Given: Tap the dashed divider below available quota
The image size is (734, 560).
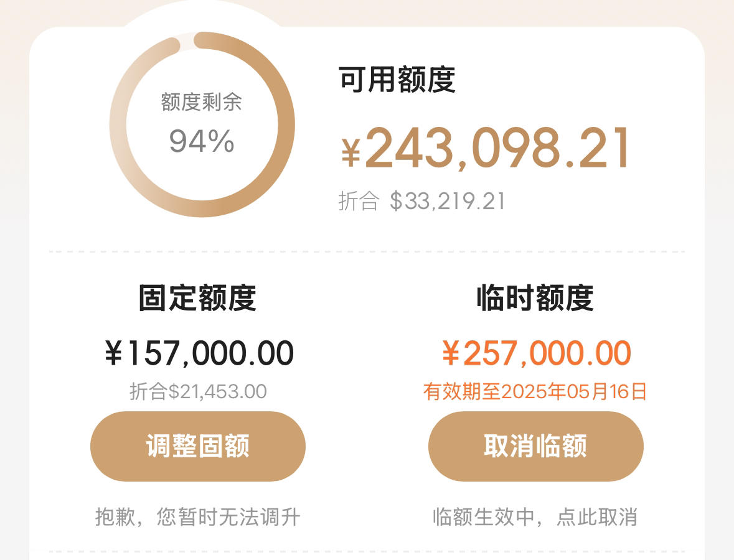Looking at the screenshot, I should tap(367, 252).
